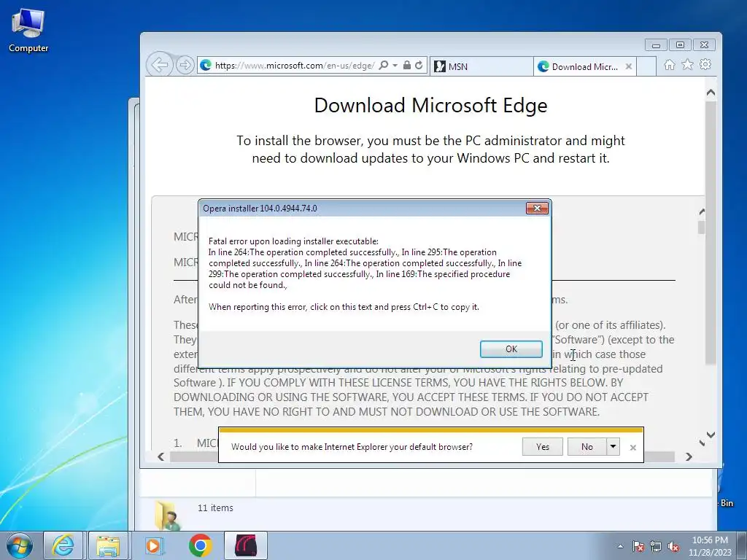Open the Computer desktop icon
Screen dimensions: 747x560
(x=28, y=31)
